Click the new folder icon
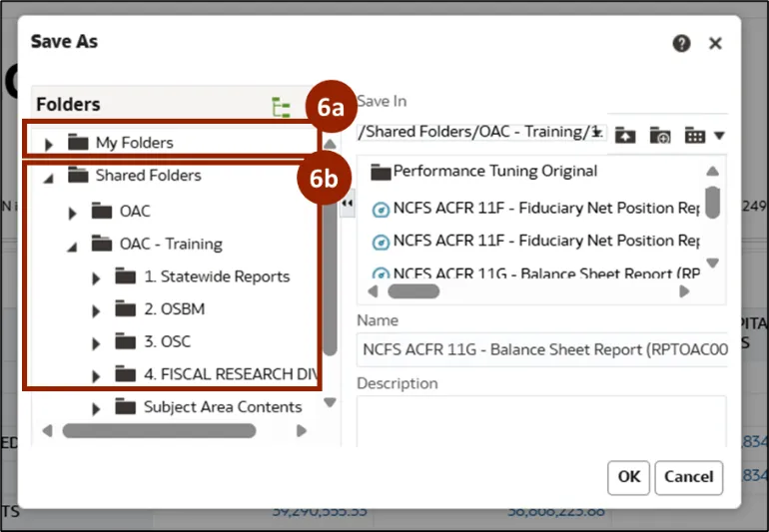Viewport: 769px width, 532px height. tap(659, 136)
